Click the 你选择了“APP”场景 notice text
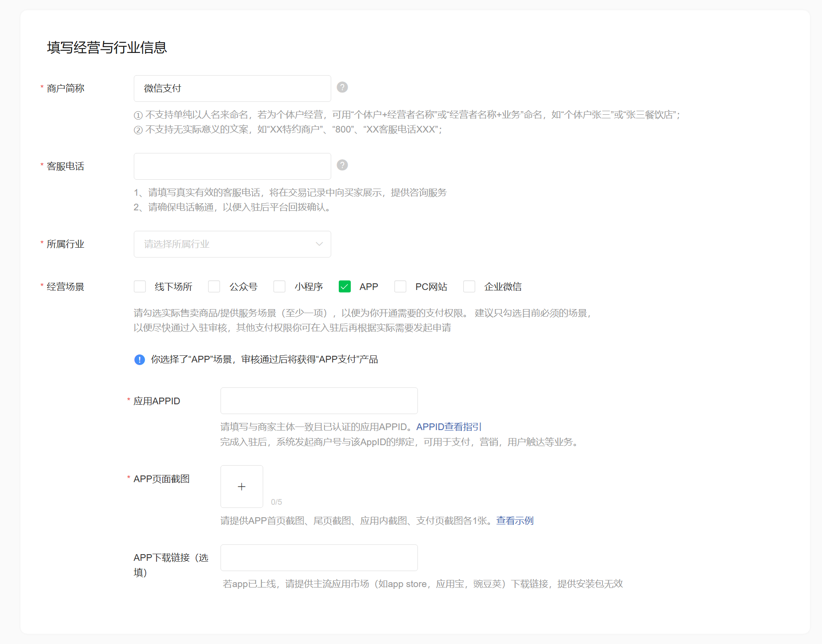This screenshot has height=644, width=822. point(265,359)
